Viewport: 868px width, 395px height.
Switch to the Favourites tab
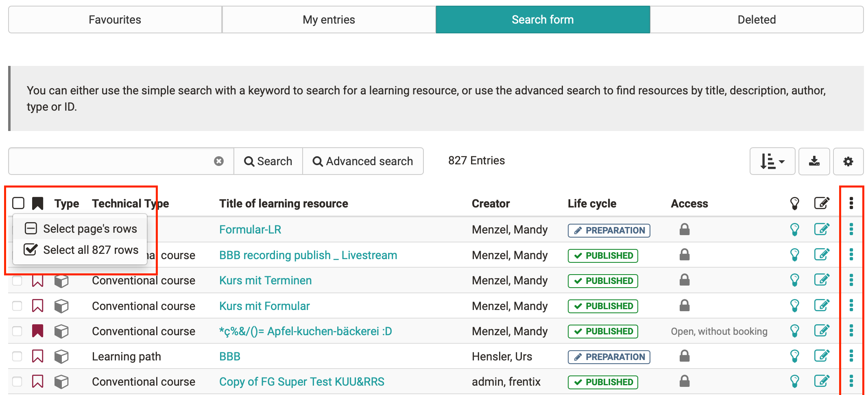tap(115, 20)
